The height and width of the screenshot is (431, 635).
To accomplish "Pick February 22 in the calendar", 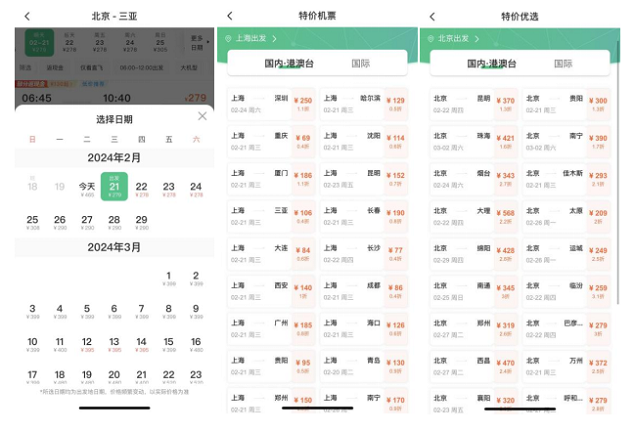I will coord(141,188).
